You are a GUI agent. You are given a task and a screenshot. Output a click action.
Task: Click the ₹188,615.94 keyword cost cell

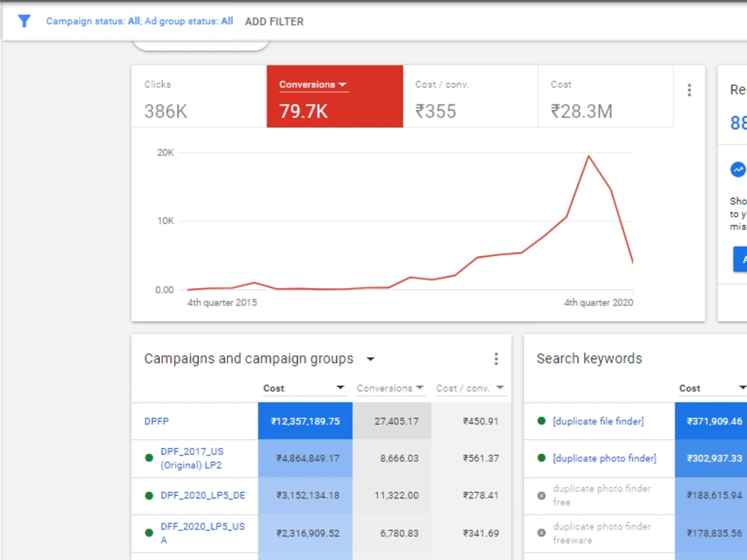click(711, 495)
